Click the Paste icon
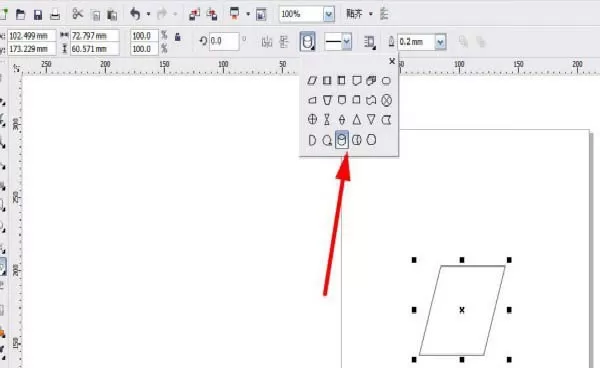This screenshot has width=600, height=368. [112, 15]
